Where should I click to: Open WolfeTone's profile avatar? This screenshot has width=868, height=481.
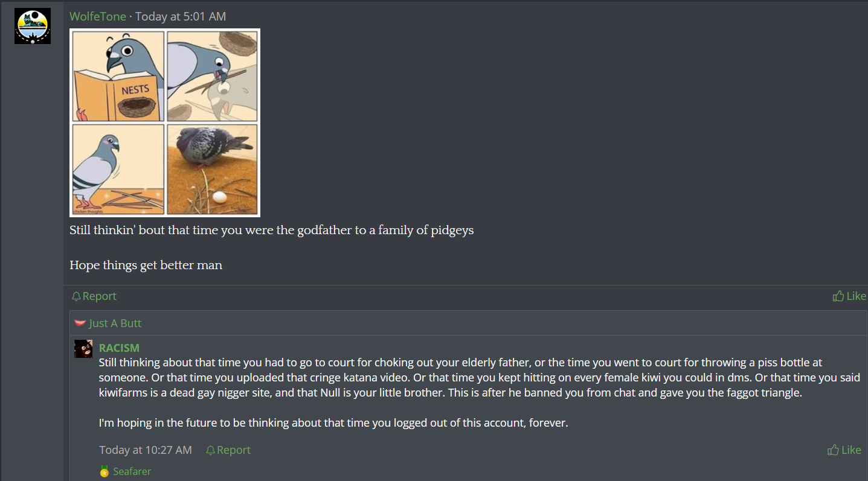pyautogui.click(x=33, y=26)
